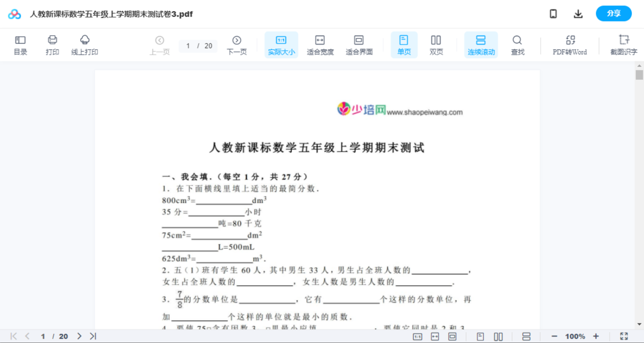Select 实际大小 actual size mode
The height and width of the screenshot is (343, 644).
[281, 45]
